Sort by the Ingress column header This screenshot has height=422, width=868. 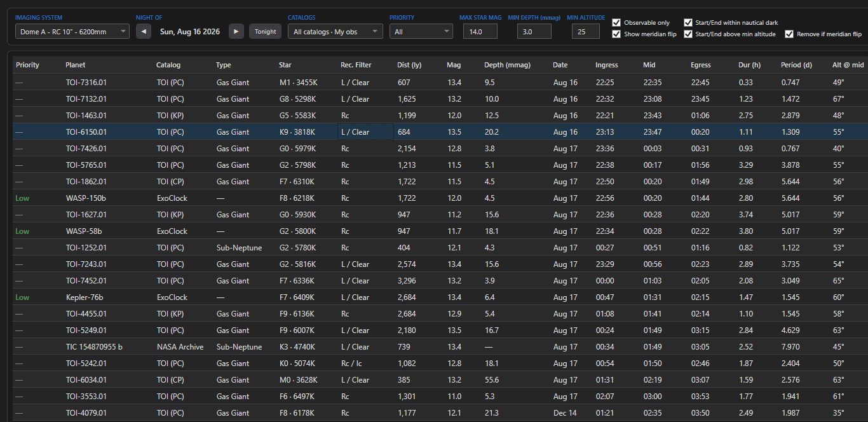point(606,65)
